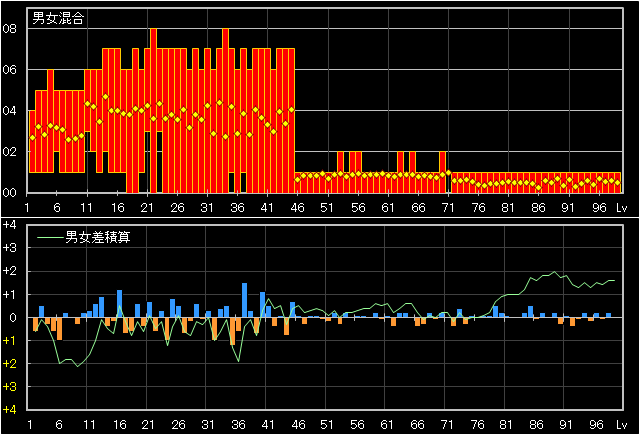Select the 04 label on the 男女混合 y-axis
640x435 pixels.
(x=9, y=111)
